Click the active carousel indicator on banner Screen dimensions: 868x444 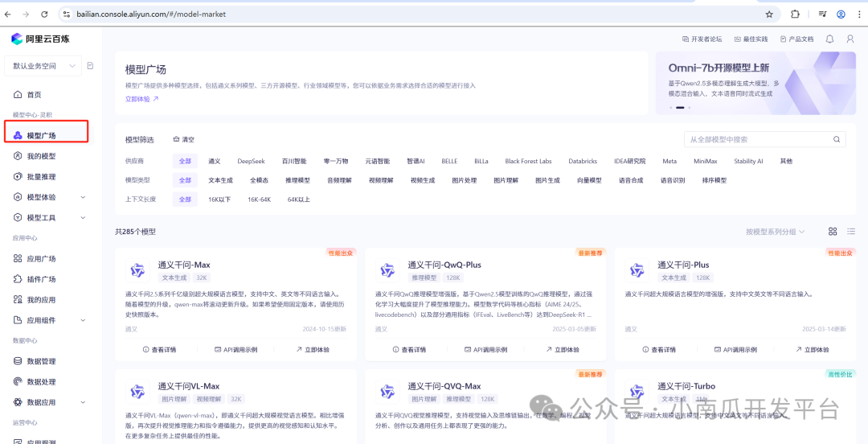coord(680,108)
